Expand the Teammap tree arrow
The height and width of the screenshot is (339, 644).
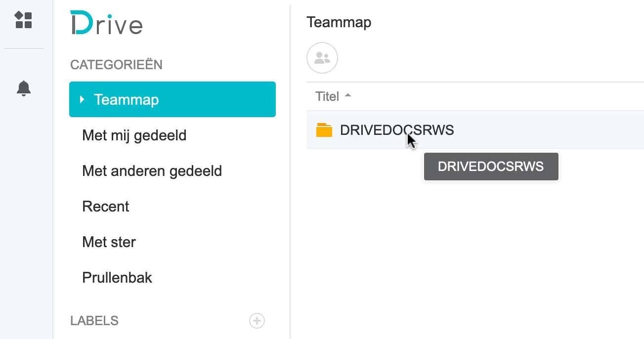(x=82, y=99)
